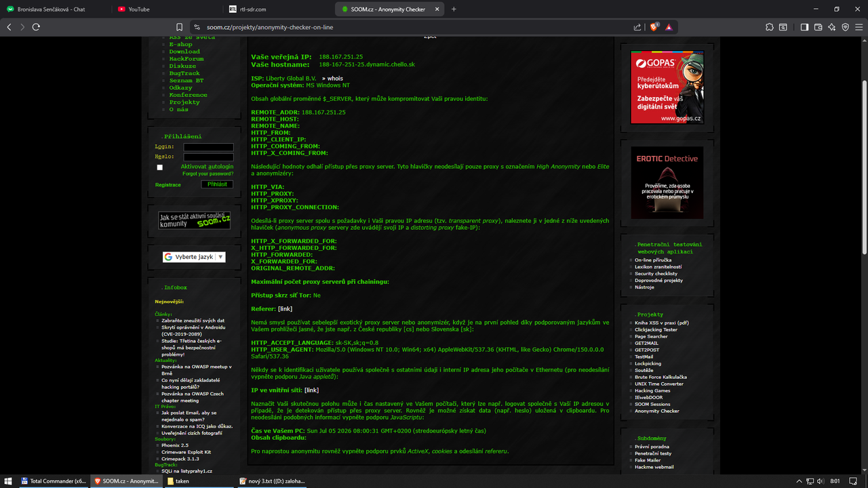Click the tab search icon in the toolbar

click(783, 27)
